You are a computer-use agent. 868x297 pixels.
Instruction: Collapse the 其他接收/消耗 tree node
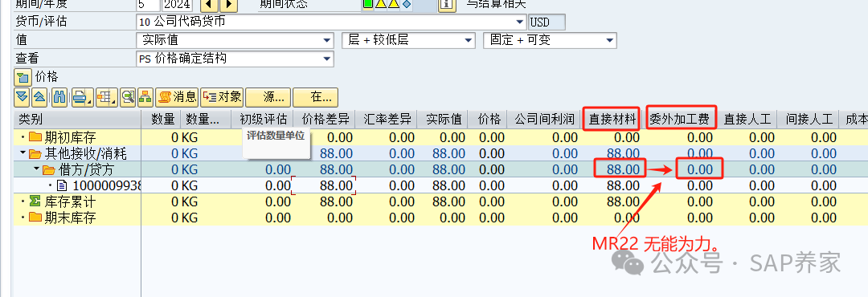(23, 153)
